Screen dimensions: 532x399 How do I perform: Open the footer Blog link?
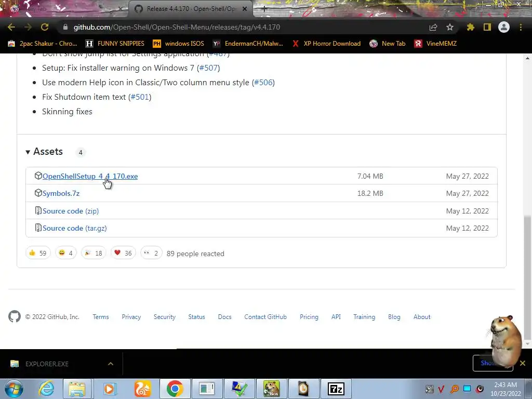point(394,317)
